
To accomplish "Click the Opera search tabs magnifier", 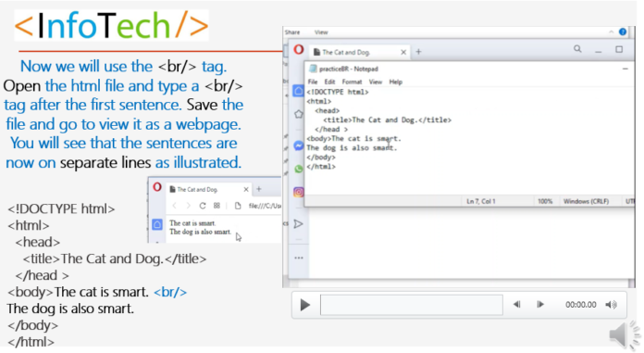I will [x=577, y=49].
